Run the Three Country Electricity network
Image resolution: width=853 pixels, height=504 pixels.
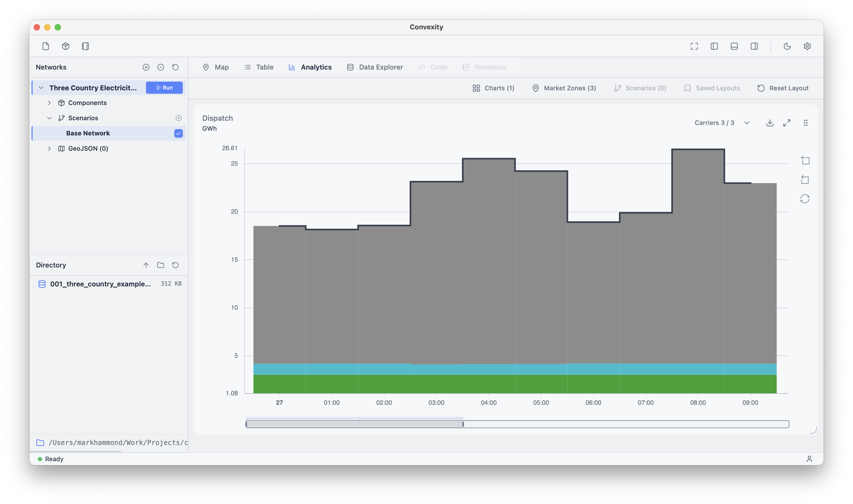coord(164,87)
